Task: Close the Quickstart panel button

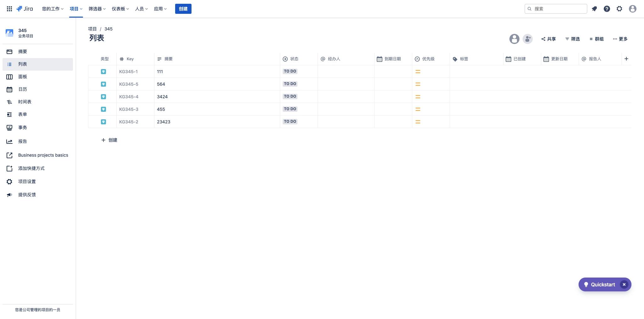Action: pos(624,284)
